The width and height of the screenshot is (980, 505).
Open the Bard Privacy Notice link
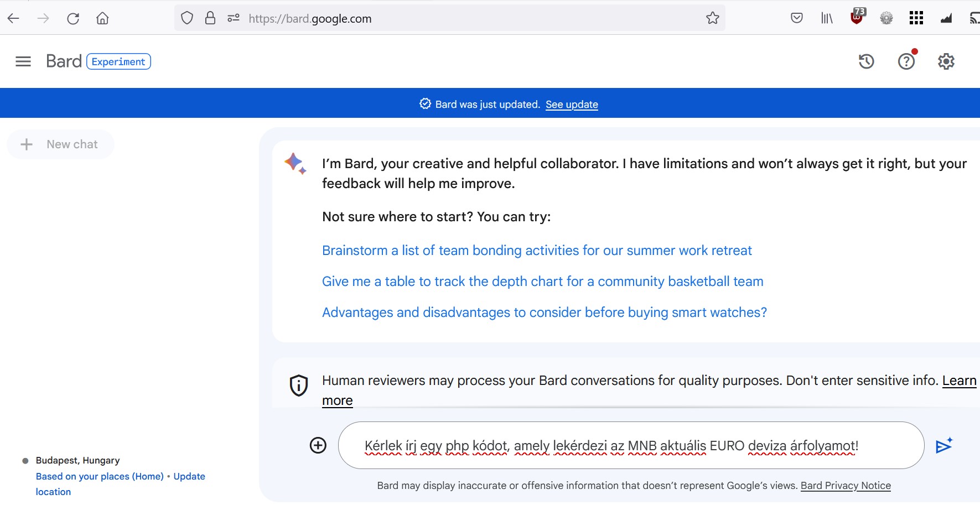click(x=846, y=486)
